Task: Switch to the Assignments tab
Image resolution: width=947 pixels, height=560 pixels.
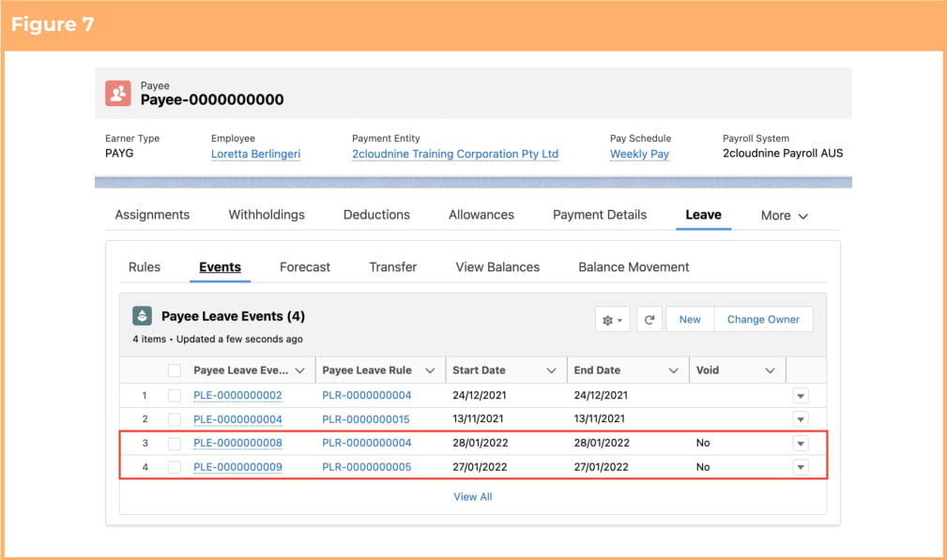Action: click(x=152, y=215)
